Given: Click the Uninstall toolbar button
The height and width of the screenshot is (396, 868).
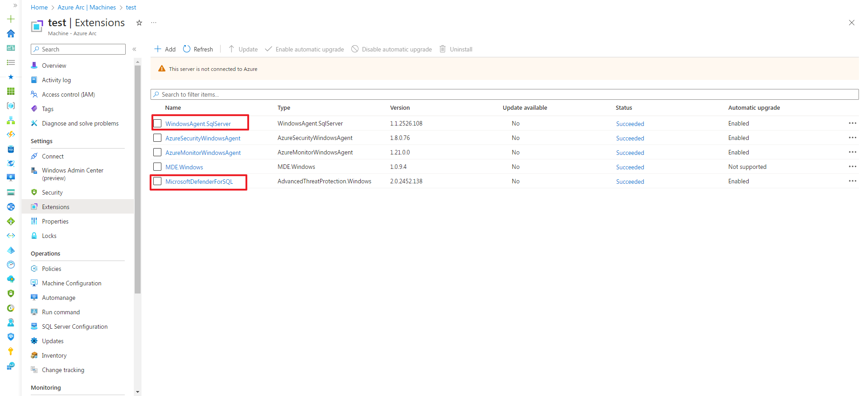Looking at the screenshot, I should tap(456, 49).
